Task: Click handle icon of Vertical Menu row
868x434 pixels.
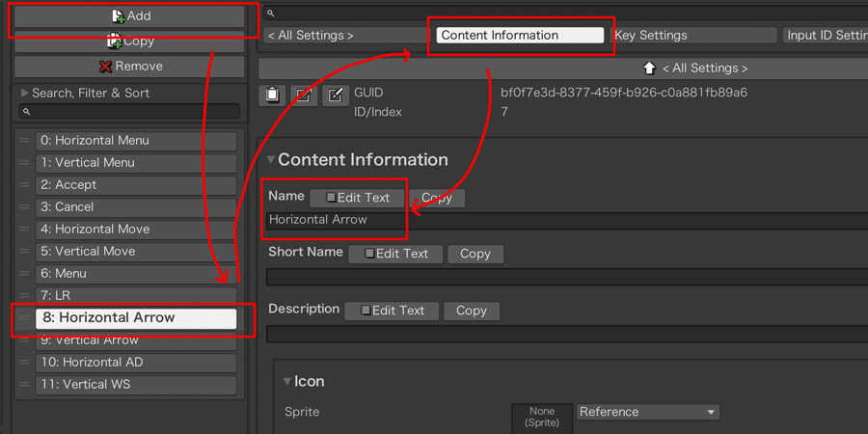Action: 24,163
